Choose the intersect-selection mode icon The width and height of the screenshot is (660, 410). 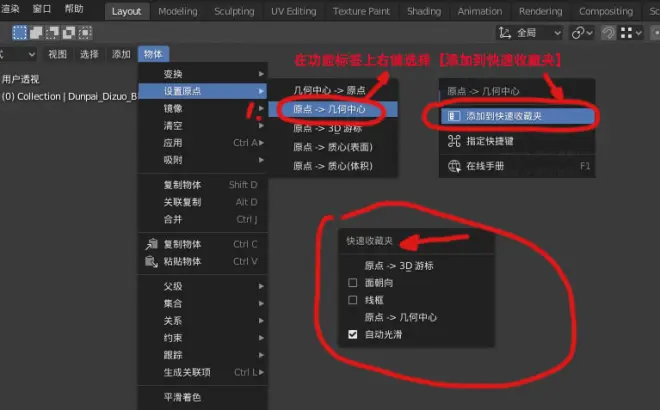85,32
